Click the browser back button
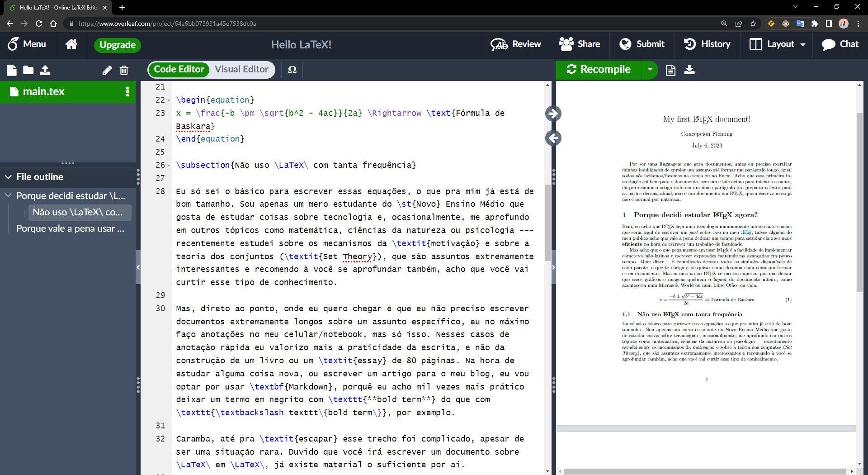 click(x=10, y=24)
